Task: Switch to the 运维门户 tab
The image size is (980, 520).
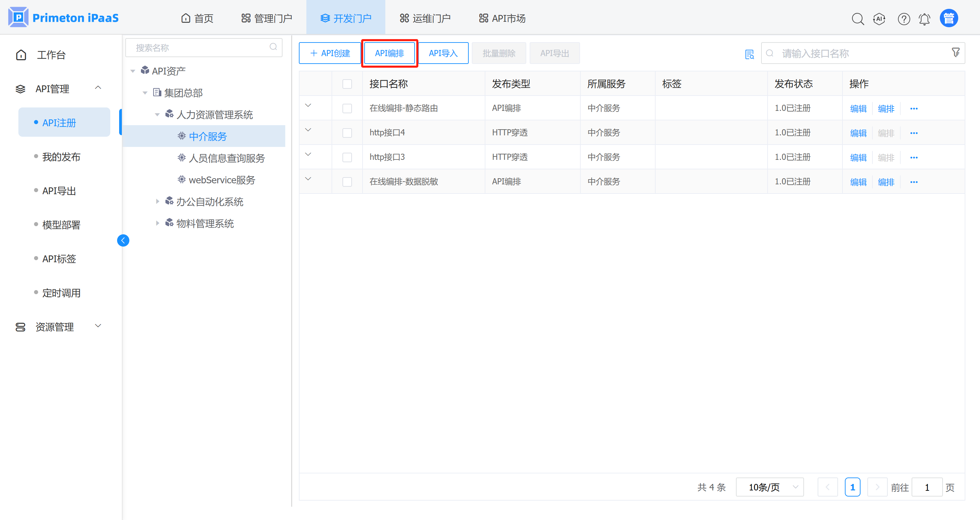Action: coord(425,18)
